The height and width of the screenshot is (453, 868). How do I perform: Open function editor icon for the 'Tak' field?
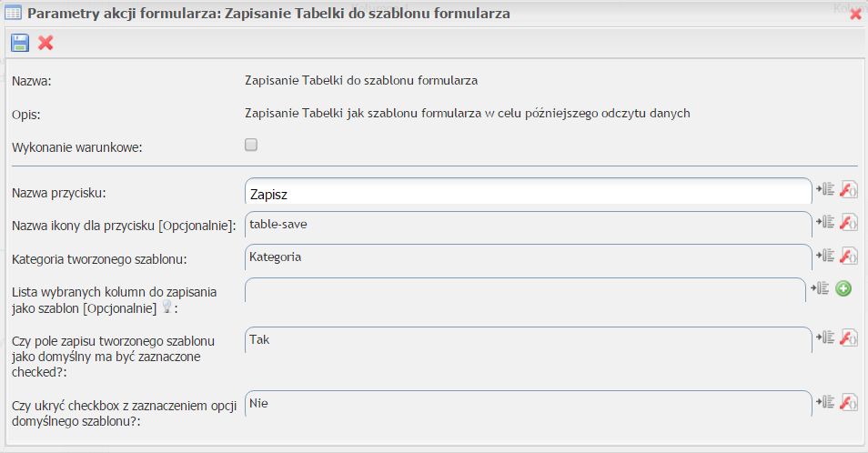click(x=848, y=337)
